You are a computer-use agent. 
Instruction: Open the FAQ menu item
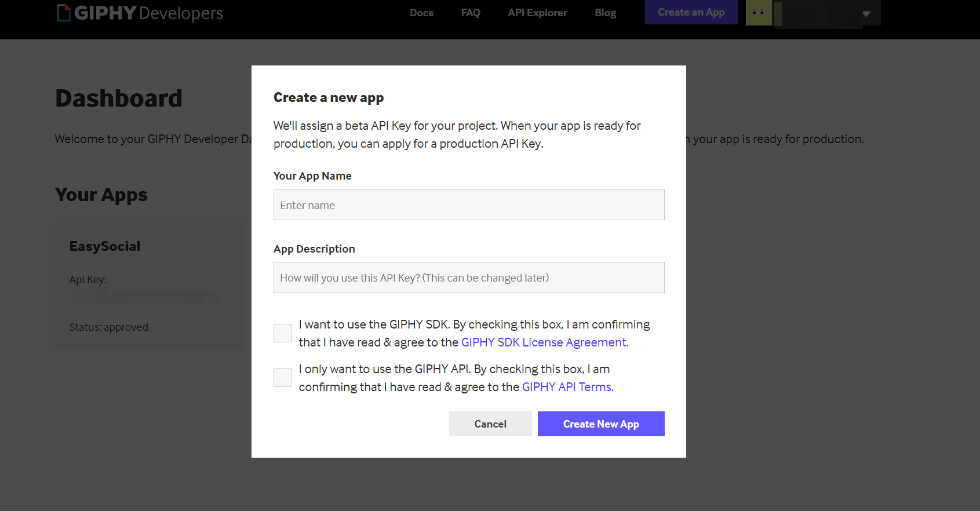(x=471, y=13)
